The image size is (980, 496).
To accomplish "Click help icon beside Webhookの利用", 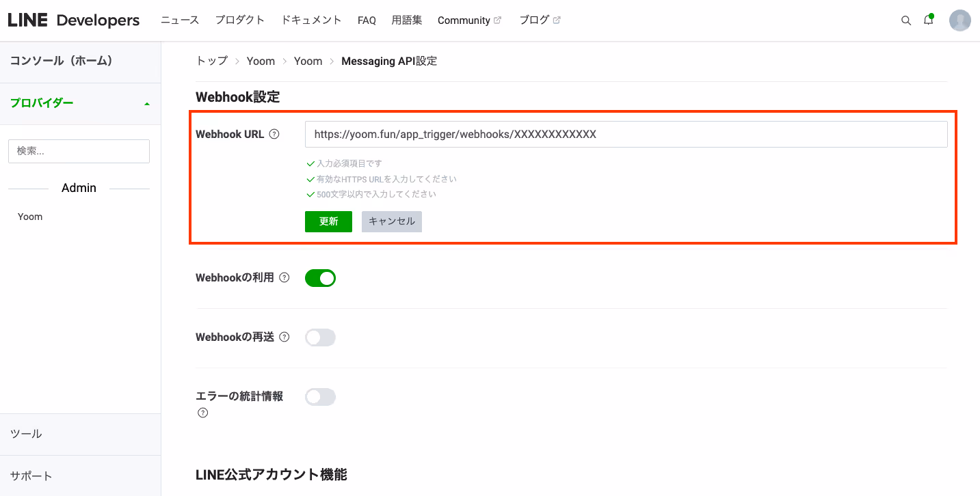I will click(x=284, y=277).
